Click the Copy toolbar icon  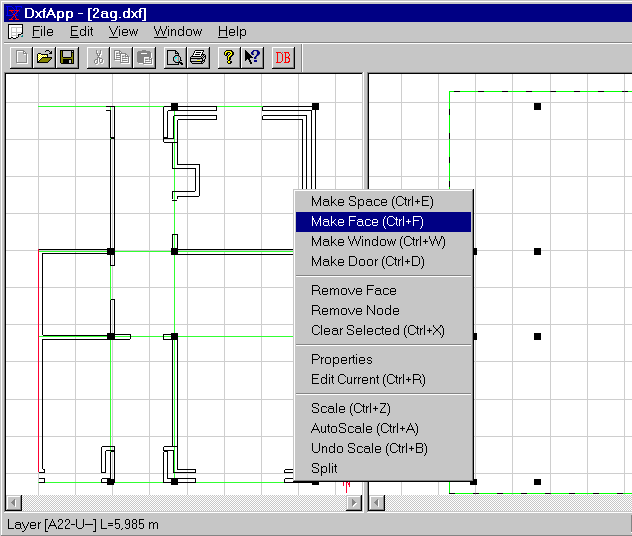(x=121, y=58)
